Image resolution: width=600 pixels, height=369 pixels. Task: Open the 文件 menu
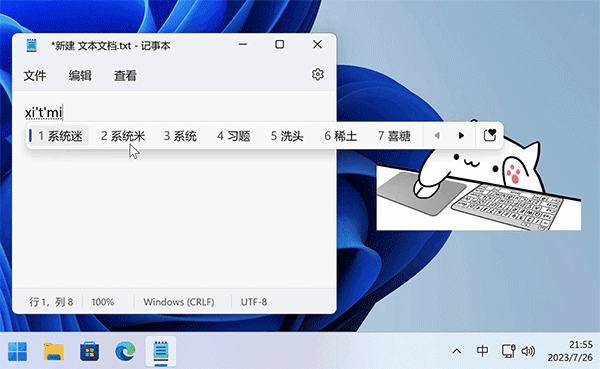tap(35, 76)
